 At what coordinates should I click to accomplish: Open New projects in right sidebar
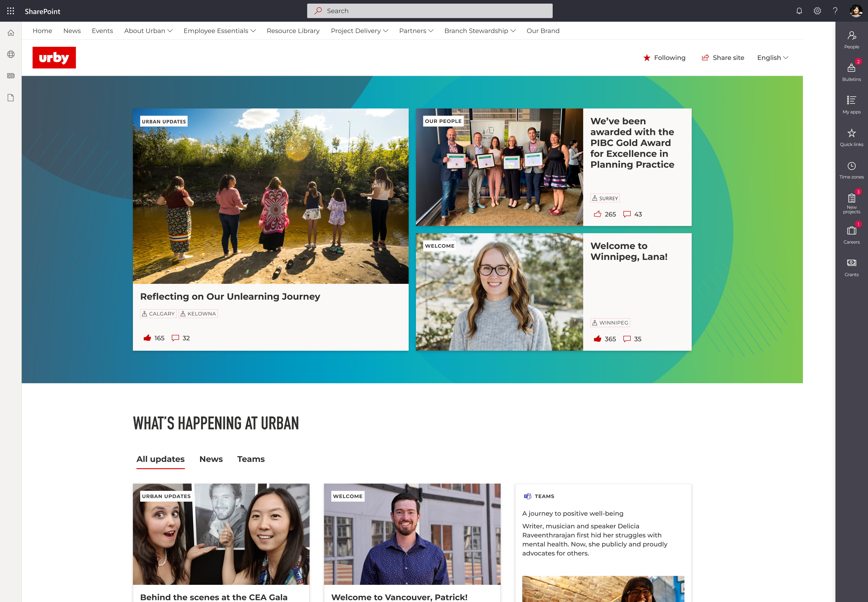851,198
